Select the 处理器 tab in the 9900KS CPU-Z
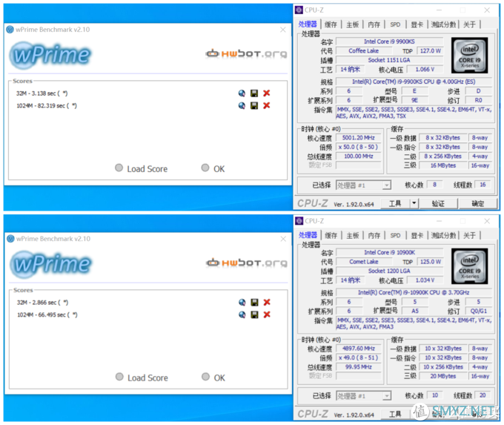The width and height of the screenshot is (504, 425). click(308, 24)
